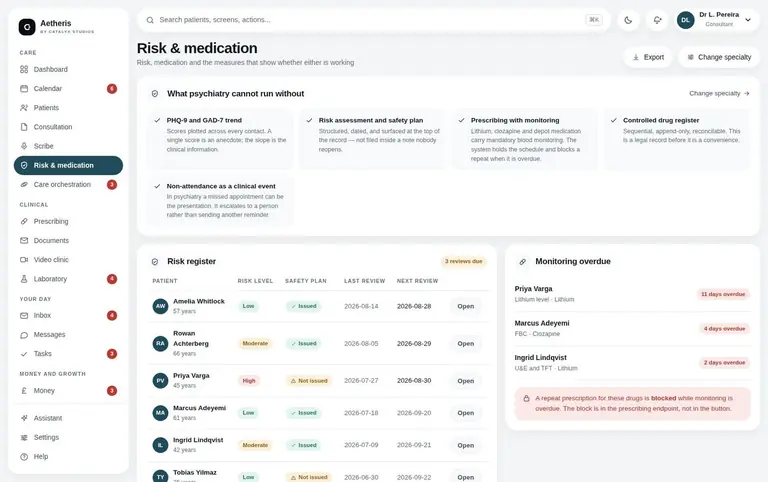Click the Calendar red badge counter

click(112, 89)
